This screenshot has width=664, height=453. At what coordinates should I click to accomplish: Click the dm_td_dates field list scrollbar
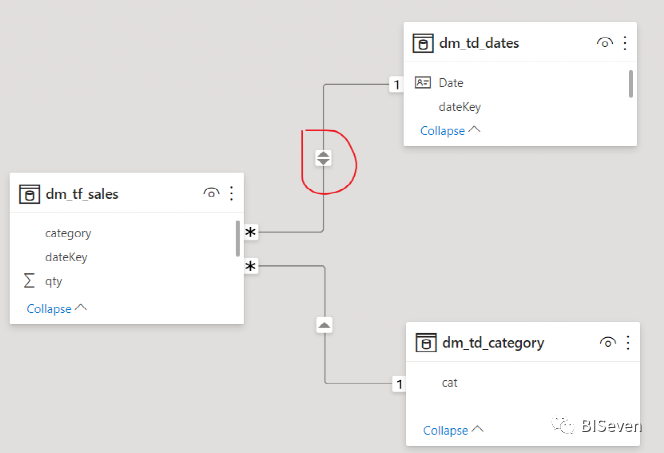tap(631, 83)
